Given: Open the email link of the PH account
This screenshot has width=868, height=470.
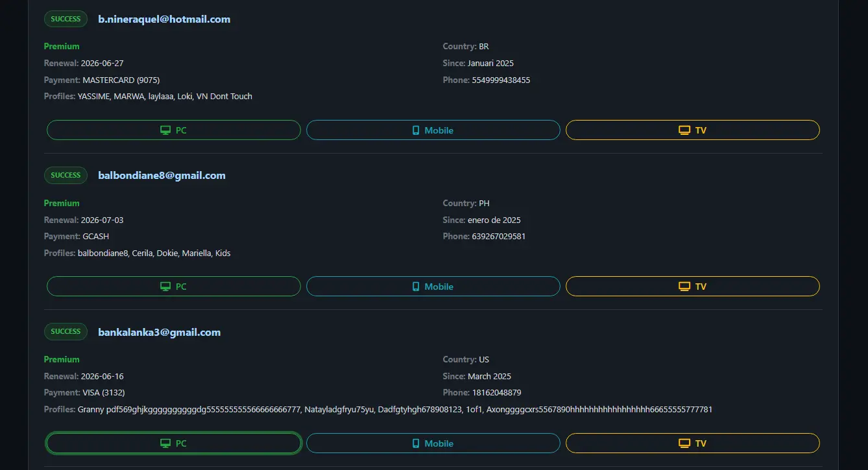Looking at the screenshot, I should pyautogui.click(x=162, y=175).
